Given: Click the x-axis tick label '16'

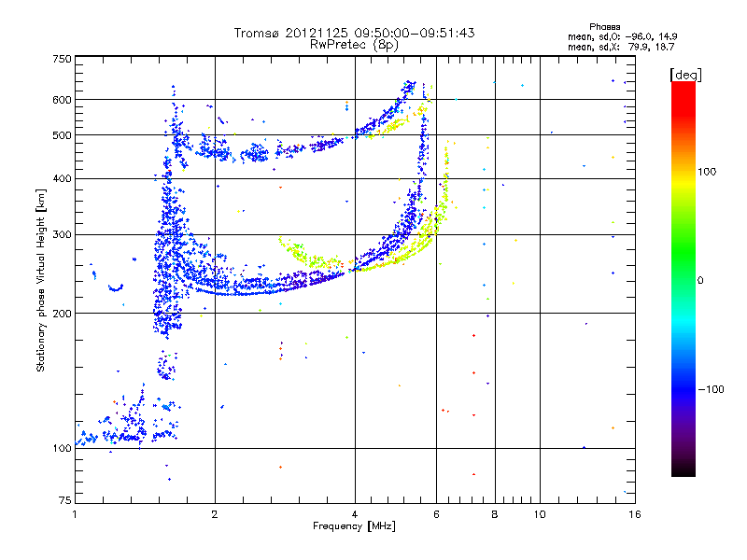Looking at the screenshot, I should 635,514.
